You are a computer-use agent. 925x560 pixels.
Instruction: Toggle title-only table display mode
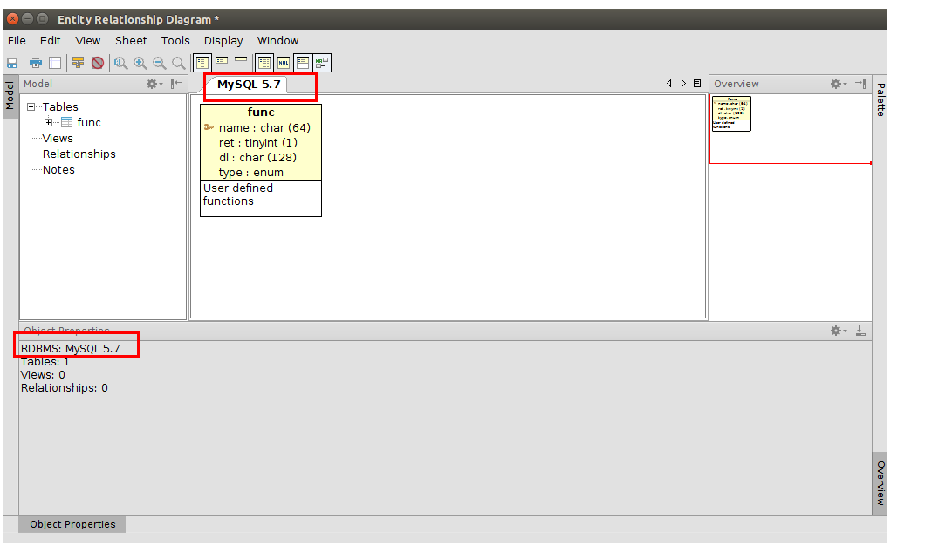click(x=241, y=59)
